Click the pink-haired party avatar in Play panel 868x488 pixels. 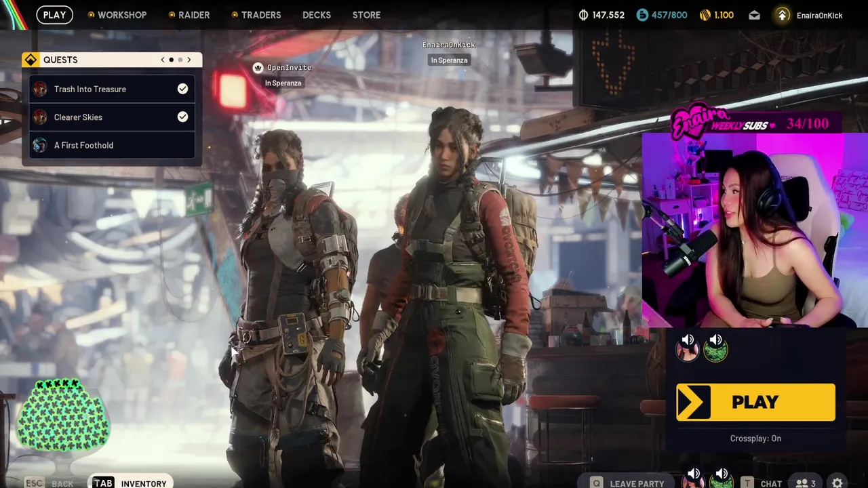click(x=687, y=351)
